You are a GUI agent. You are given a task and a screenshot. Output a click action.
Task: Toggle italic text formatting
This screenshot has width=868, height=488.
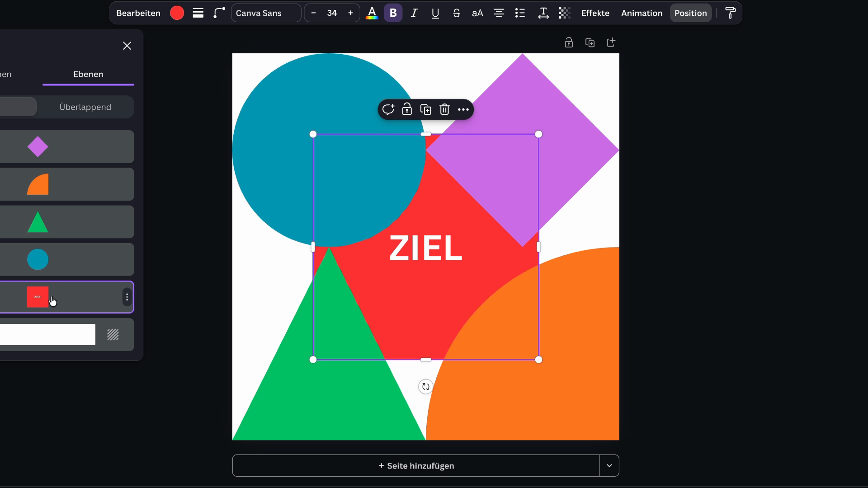coord(414,13)
